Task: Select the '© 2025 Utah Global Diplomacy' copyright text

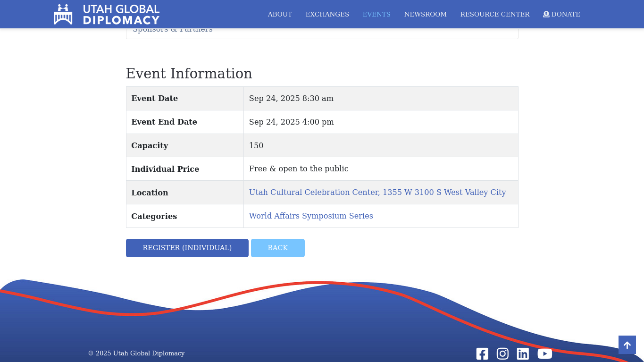Action: click(136, 354)
